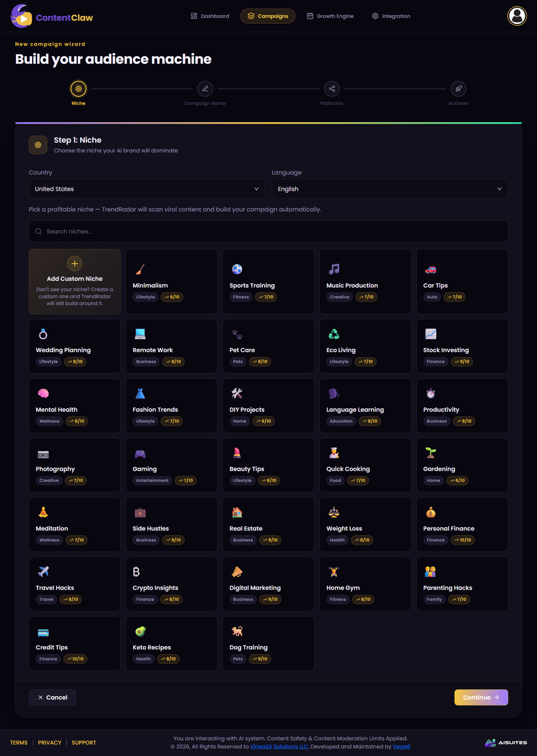Image resolution: width=537 pixels, height=756 pixels.
Task: Click the user profile avatar icon
Action: [x=517, y=16]
